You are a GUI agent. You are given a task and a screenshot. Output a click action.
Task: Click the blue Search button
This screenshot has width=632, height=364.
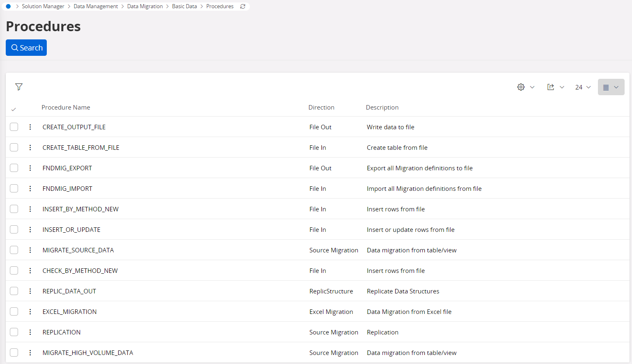(x=26, y=48)
